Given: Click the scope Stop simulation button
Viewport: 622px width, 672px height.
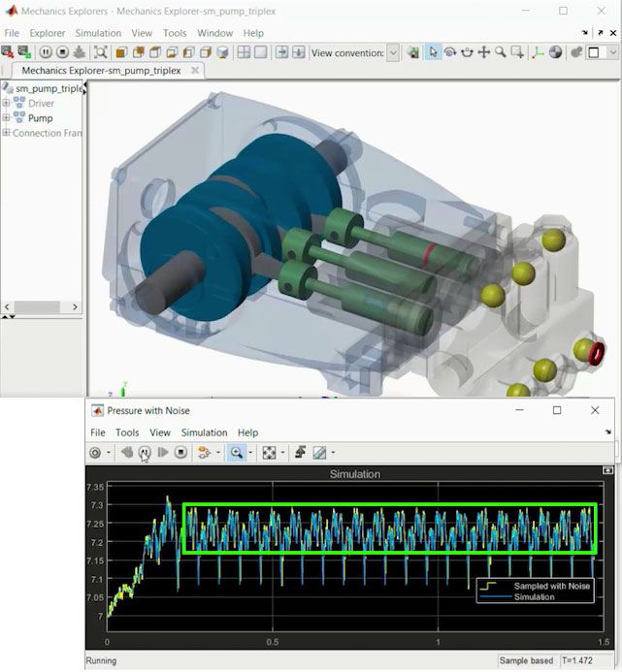Looking at the screenshot, I should point(180,452).
